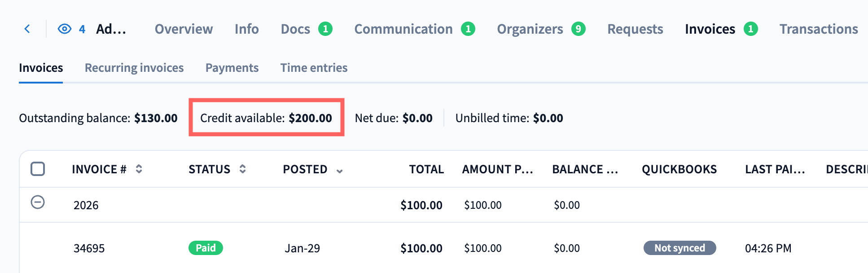The image size is (868, 273).
Task: Click the eye followers icon
Action: [65, 29]
